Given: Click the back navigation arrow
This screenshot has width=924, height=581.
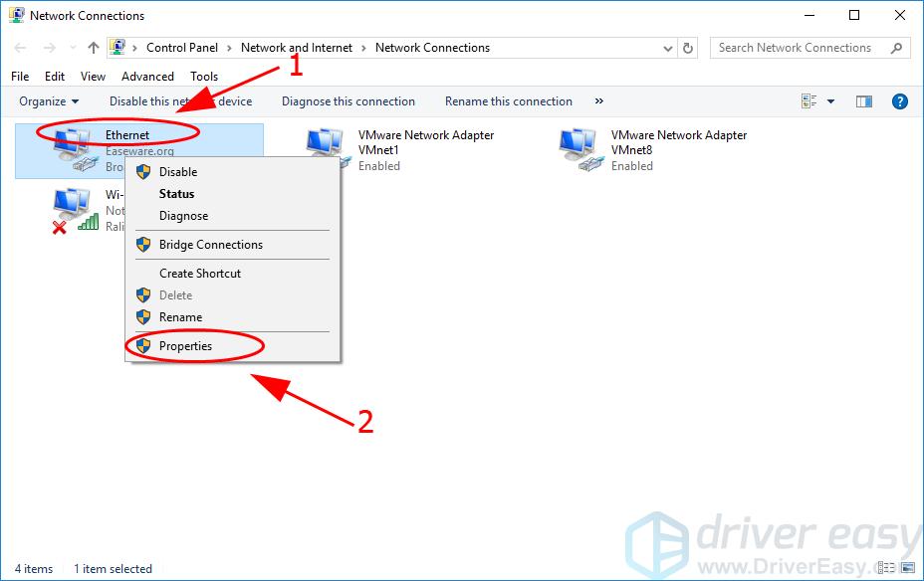Looking at the screenshot, I should click(21, 48).
